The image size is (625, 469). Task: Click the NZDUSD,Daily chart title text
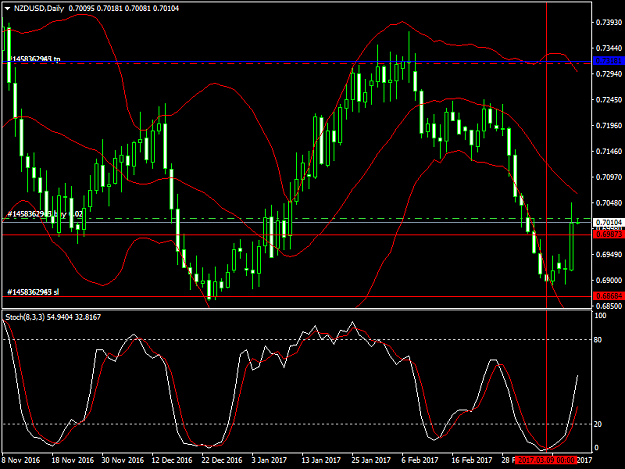click(39, 8)
